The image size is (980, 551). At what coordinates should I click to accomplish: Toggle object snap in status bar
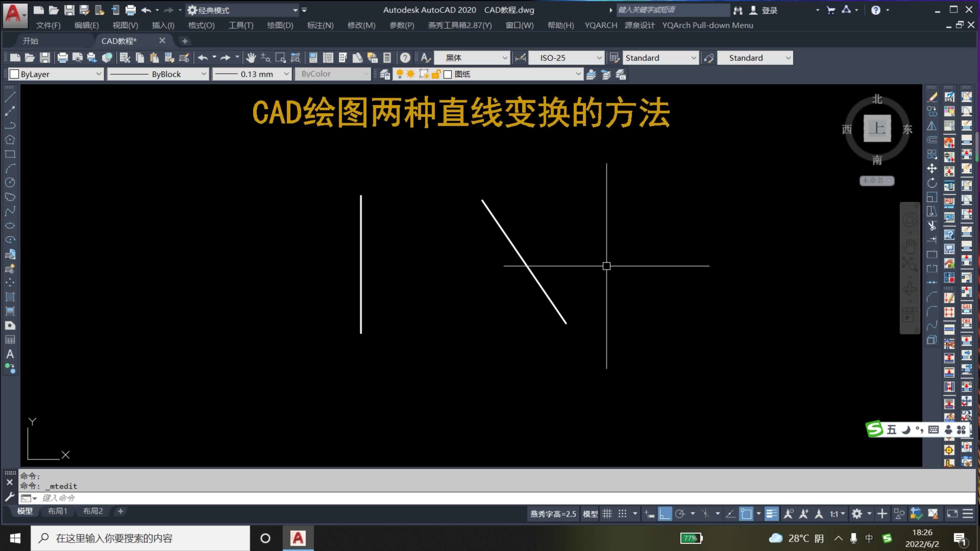point(706,513)
